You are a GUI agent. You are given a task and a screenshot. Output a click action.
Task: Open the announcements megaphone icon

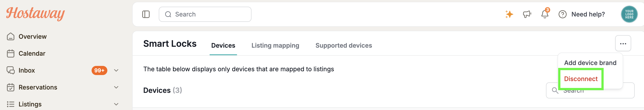click(527, 14)
